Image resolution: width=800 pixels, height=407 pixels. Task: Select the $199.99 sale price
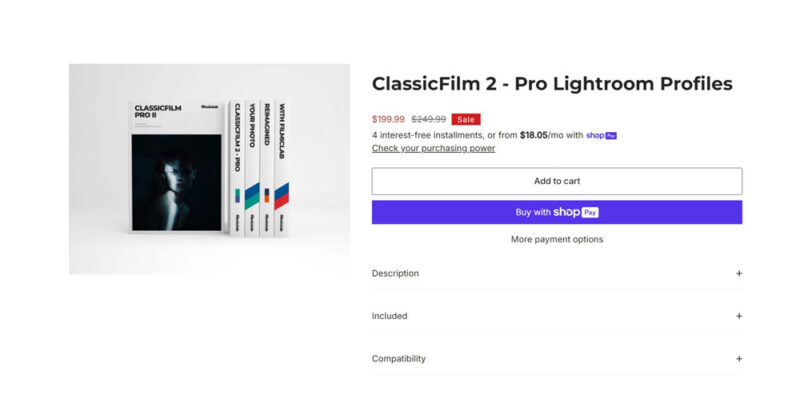pos(389,119)
